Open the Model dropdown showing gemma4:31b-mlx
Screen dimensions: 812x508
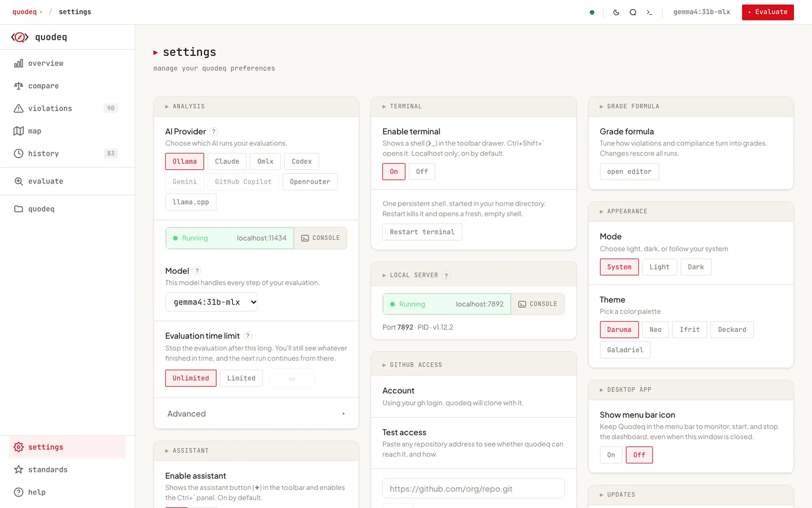coord(211,302)
